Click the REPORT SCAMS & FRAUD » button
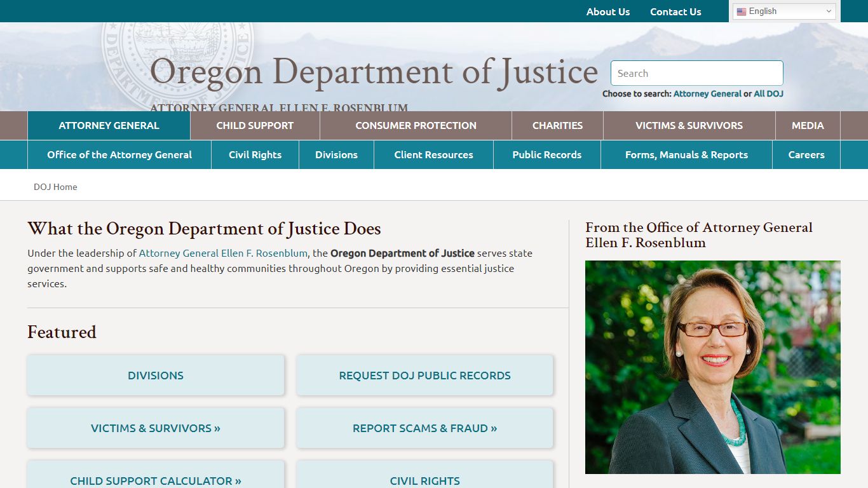The image size is (868, 488). [x=424, y=428]
